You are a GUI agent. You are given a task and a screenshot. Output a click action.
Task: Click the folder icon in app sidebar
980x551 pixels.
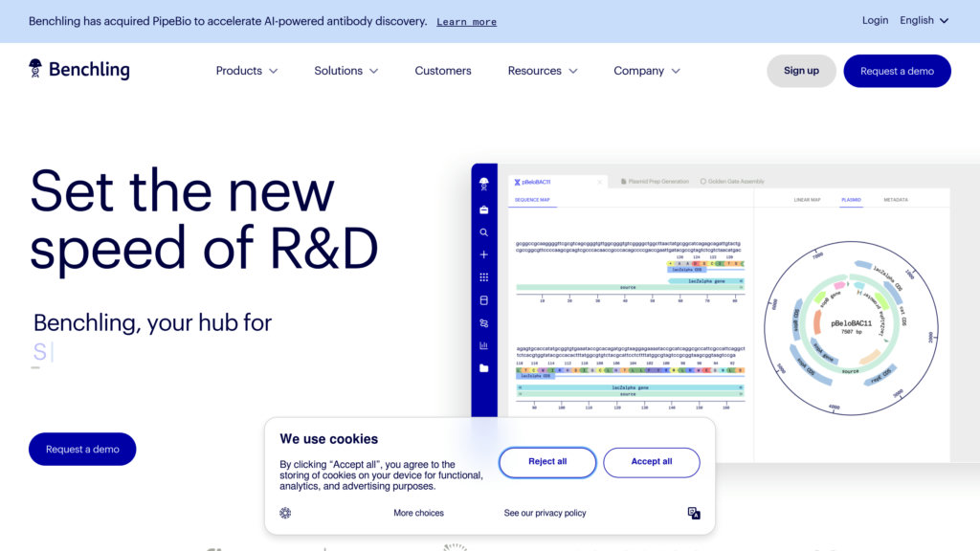pyautogui.click(x=484, y=368)
